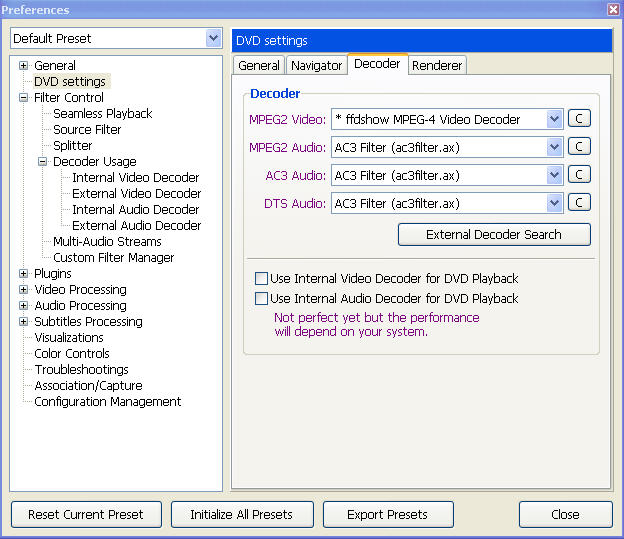The height and width of the screenshot is (539, 624).
Task: Expand the Plugins tree node
Action: coord(24,274)
